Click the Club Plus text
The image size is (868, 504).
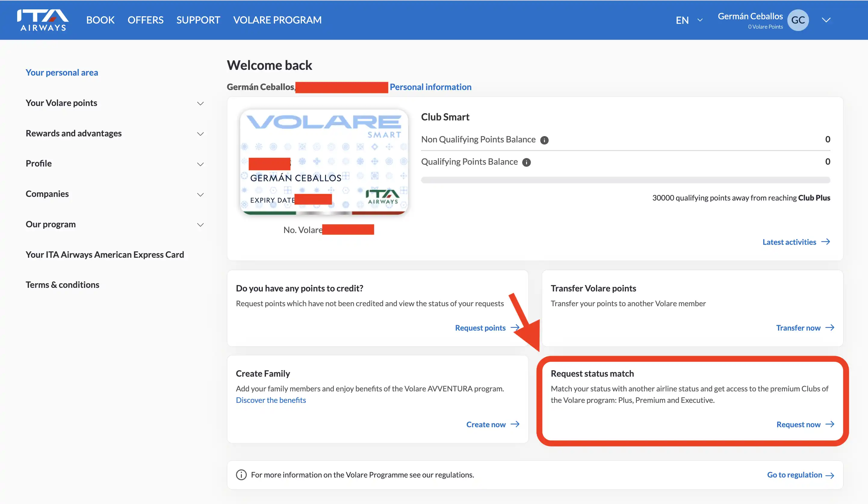click(x=814, y=198)
